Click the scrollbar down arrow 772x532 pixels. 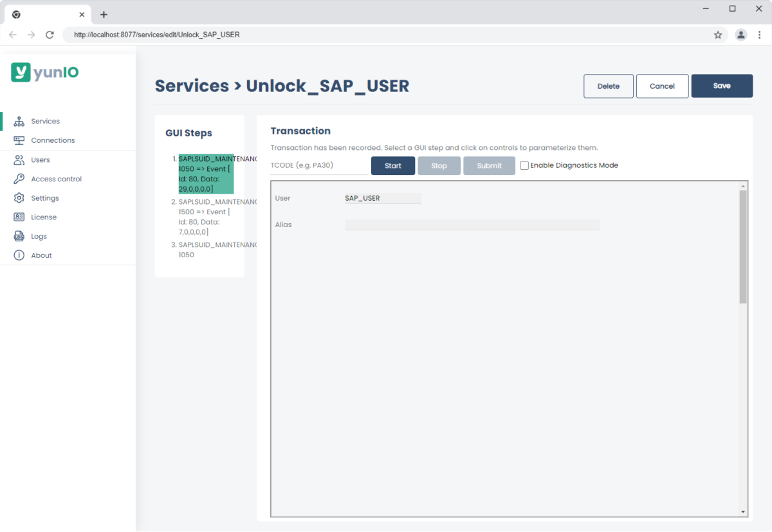point(743,511)
